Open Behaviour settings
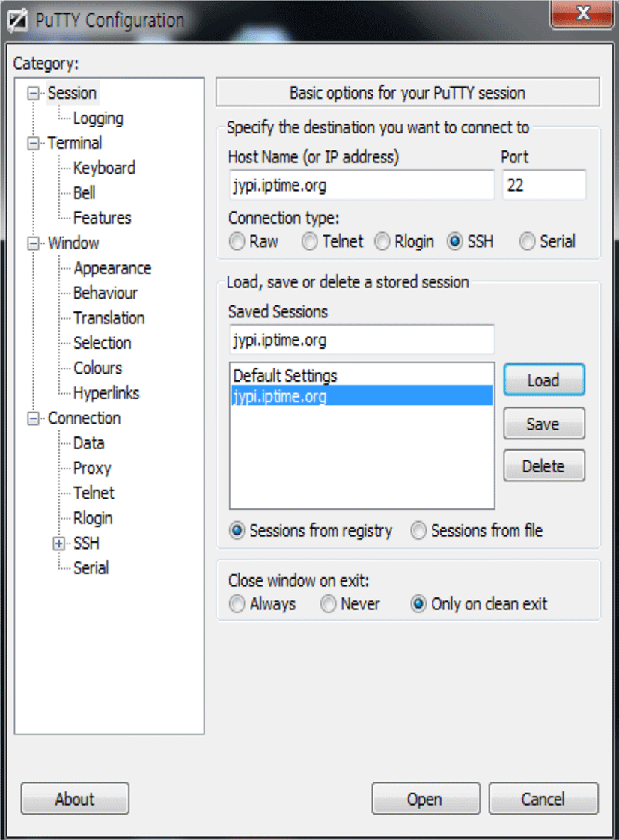 tap(106, 293)
